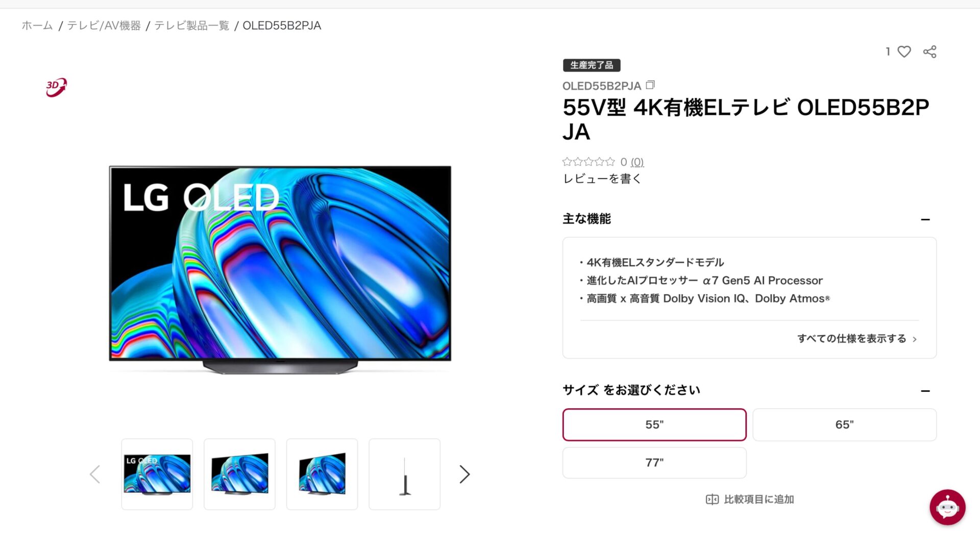Go to ホーム breadcrumb

[37, 26]
